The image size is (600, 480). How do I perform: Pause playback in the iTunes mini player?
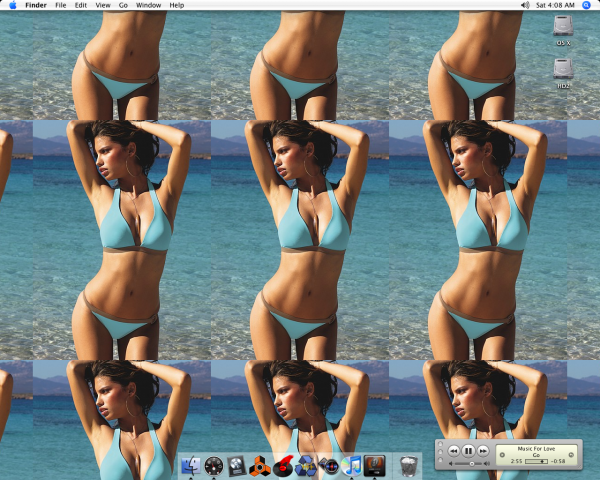tap(468, 451)
